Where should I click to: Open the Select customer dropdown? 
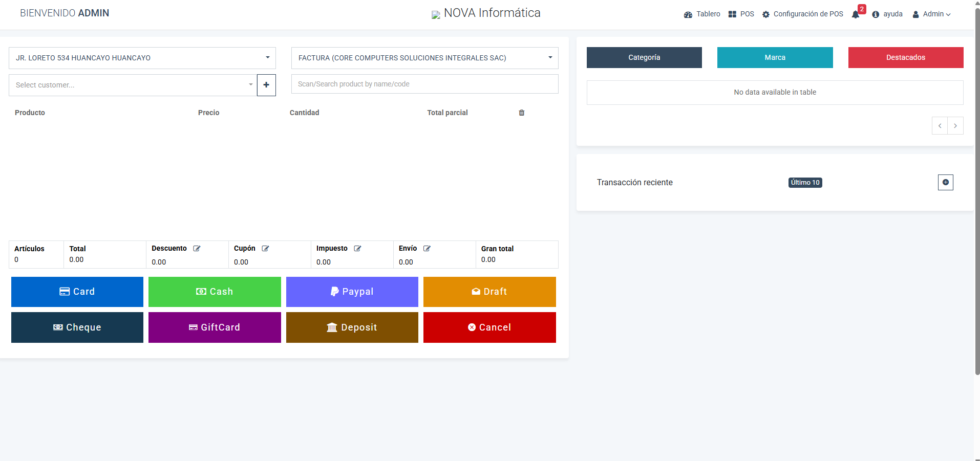133,85
